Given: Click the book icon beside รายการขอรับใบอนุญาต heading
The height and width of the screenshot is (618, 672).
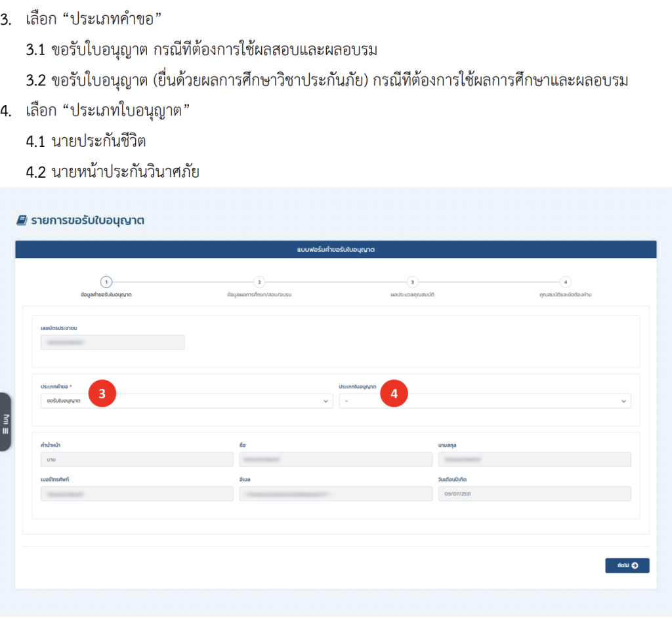Looking at the screenshot, I should pos(22,221).
